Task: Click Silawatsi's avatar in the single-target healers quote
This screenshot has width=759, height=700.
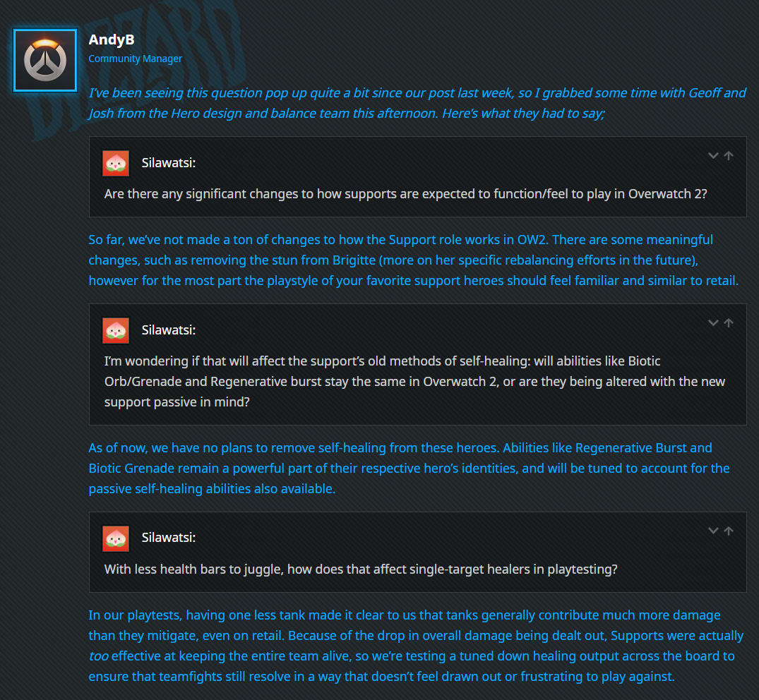Action: coord(115,538)
